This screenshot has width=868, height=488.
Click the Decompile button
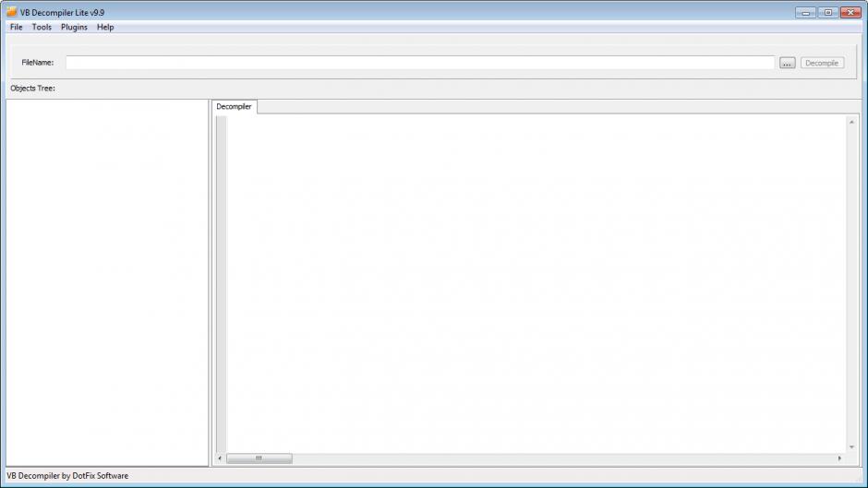coord(822,63)
